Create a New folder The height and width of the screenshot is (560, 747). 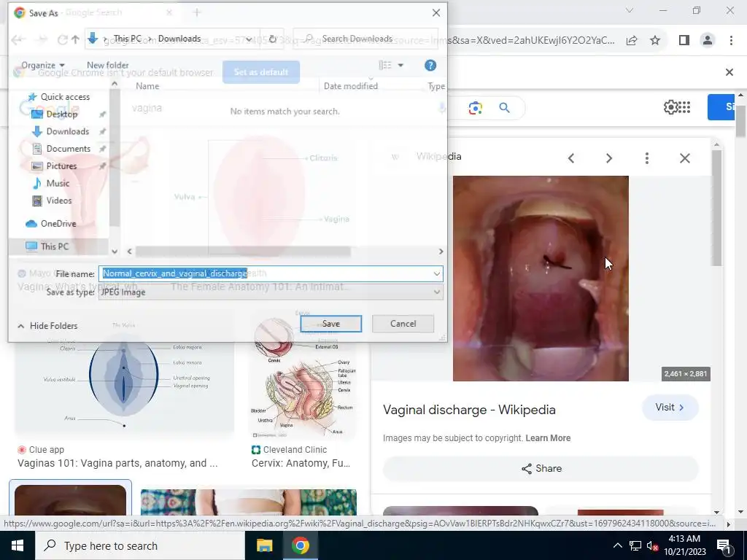point(108,65)
